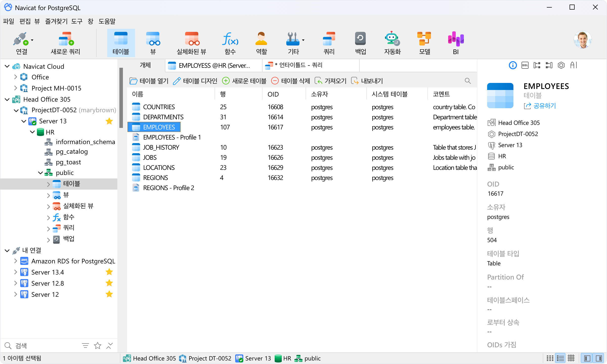Open the 편집 menu
607x364 pixels.
point(25,21)
